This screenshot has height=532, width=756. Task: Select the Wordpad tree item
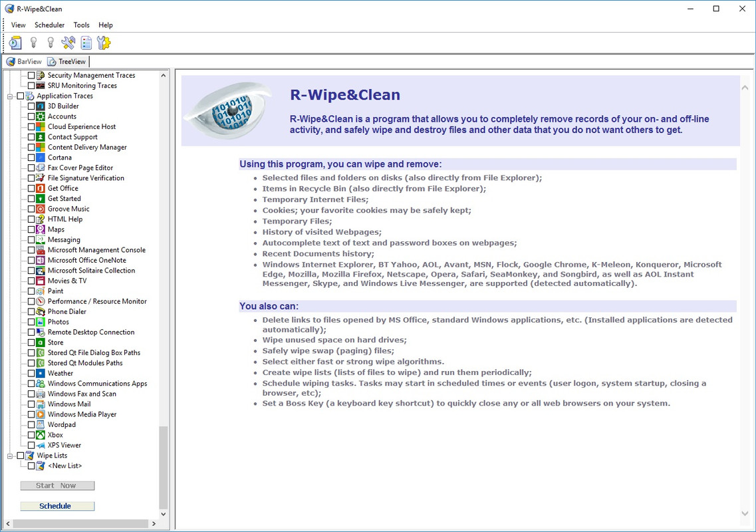click(62, 424)
